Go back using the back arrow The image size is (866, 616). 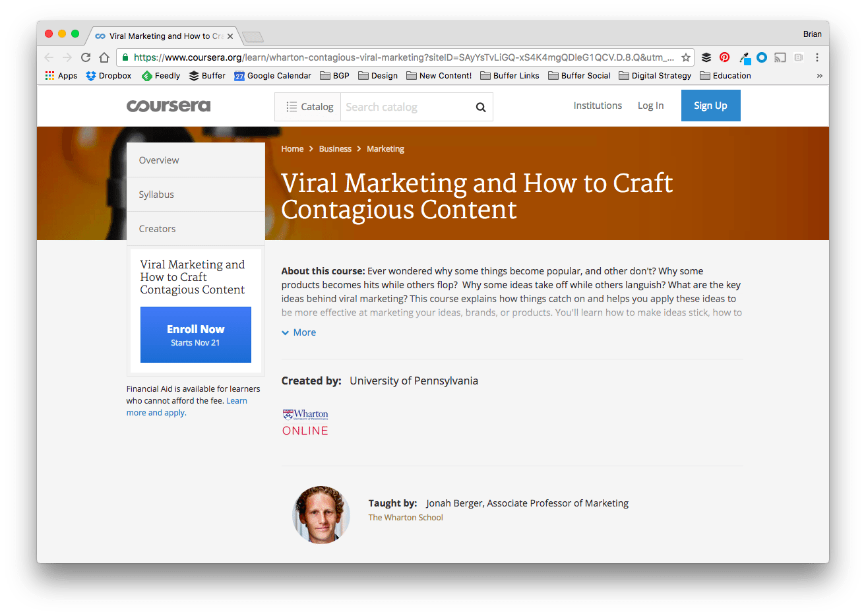point(49,57)
